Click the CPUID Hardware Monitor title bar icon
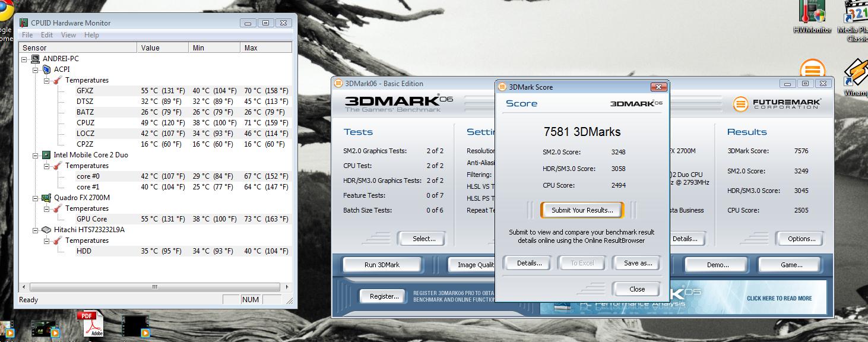 click(x=24, y=23)
